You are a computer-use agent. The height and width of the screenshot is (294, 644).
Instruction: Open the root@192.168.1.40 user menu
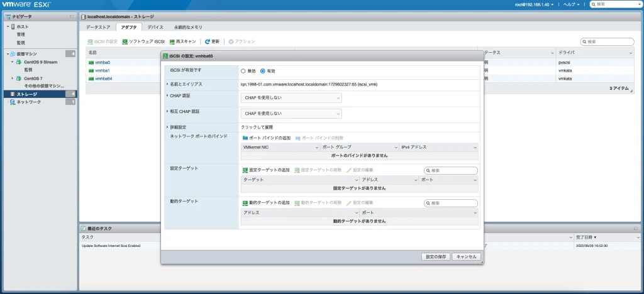coord(535,4)
